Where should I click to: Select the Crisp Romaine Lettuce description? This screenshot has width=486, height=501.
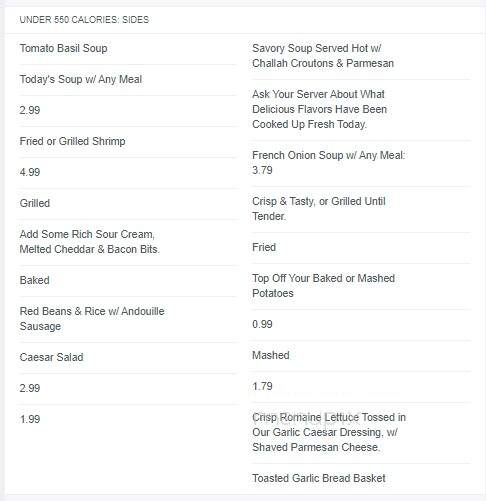[329, 432]
